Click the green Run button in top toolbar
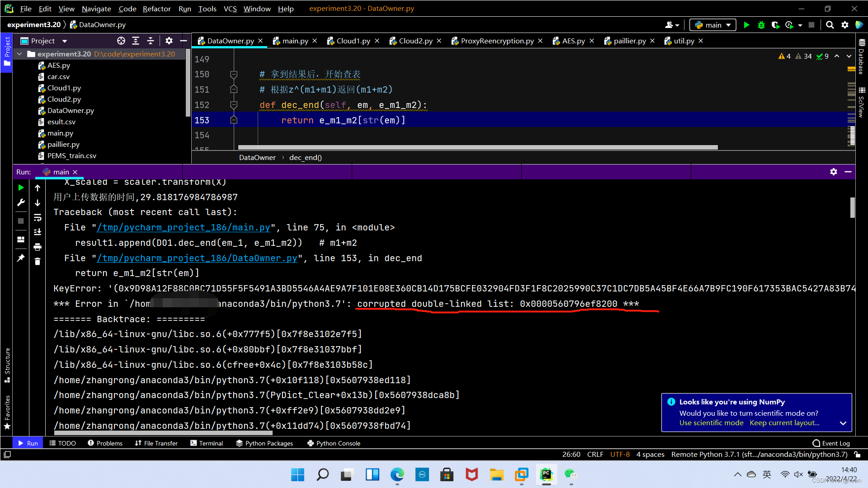The height and width of the screenshot is (488, 868). pyautogui.click(x=746, y=25)
